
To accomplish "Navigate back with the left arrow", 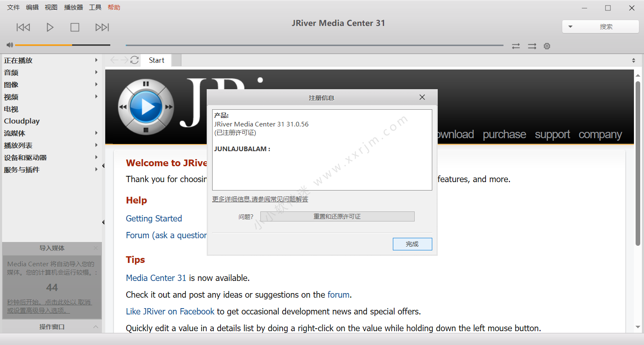I will point(114,60).
